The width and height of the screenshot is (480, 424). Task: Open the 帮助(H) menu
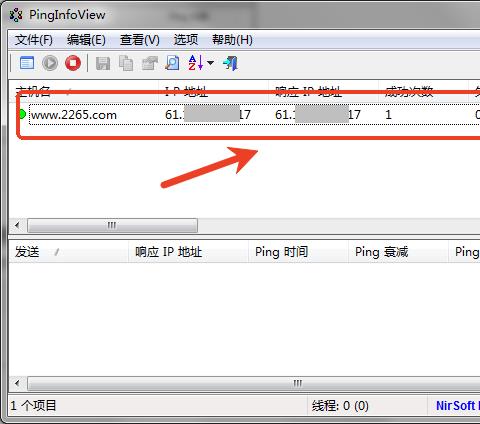pyautogui.click(x=232, y=40)
